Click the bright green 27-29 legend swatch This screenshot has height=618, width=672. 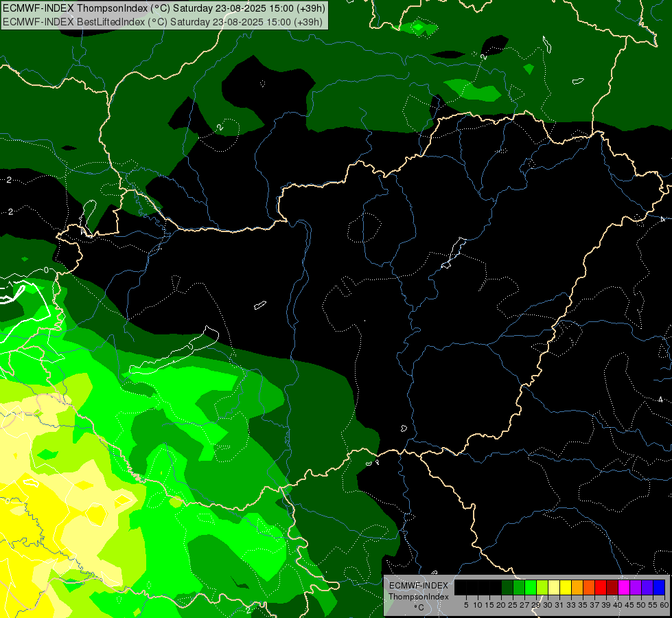tap(531, 587)
